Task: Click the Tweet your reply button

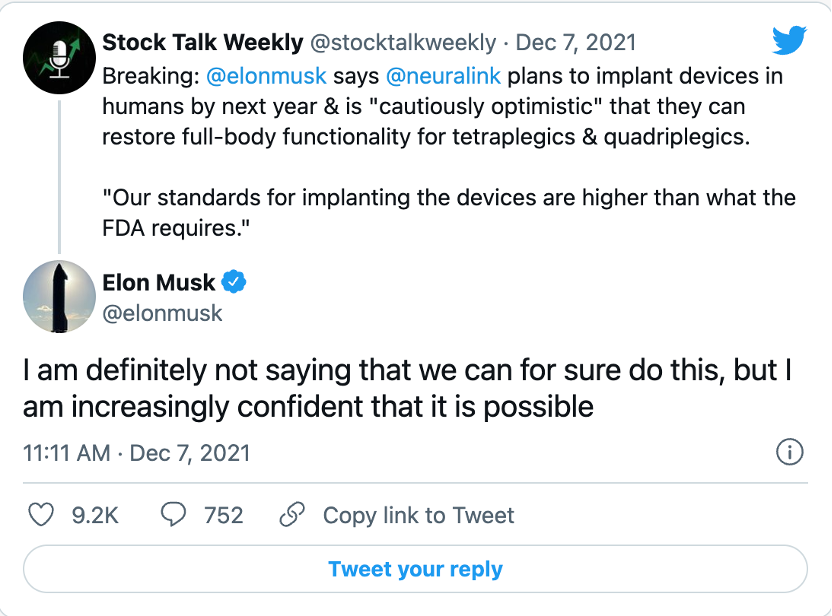Action: [x=415, y=569]
